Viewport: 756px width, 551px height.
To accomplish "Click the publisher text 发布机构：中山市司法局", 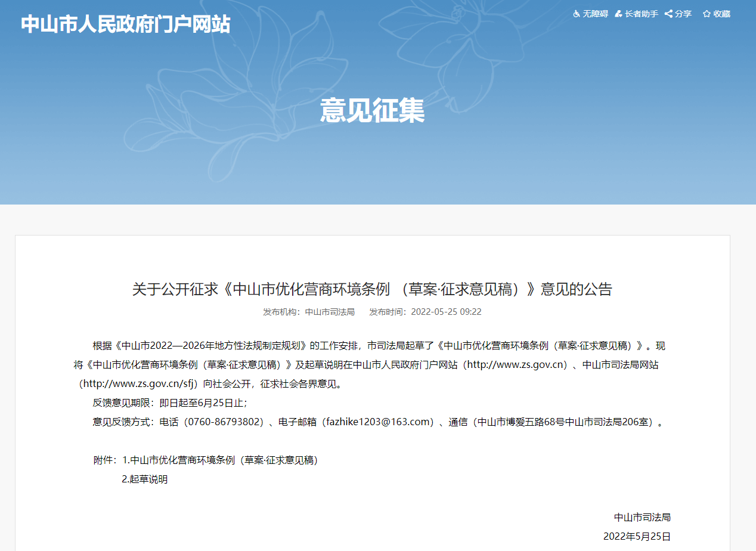I will [309, 312].
